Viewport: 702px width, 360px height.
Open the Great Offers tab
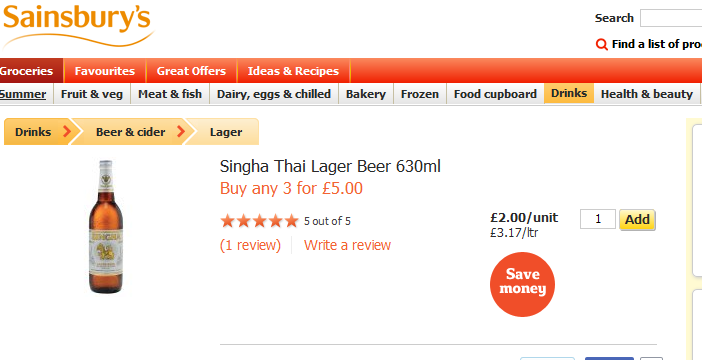coord(191,71)
